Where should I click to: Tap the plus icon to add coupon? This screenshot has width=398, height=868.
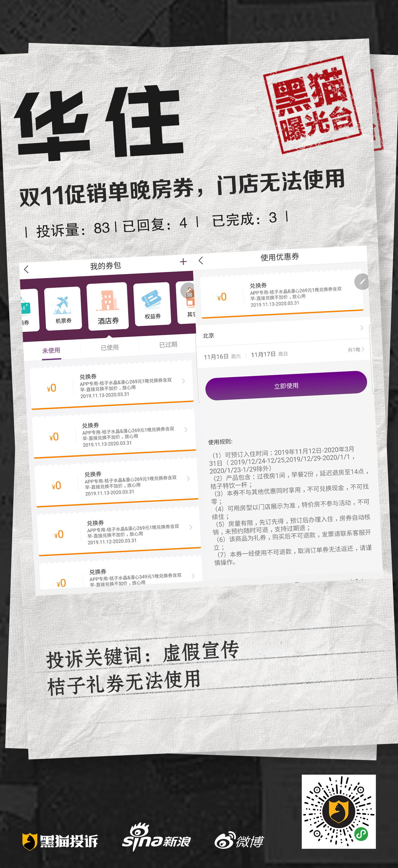183,262
